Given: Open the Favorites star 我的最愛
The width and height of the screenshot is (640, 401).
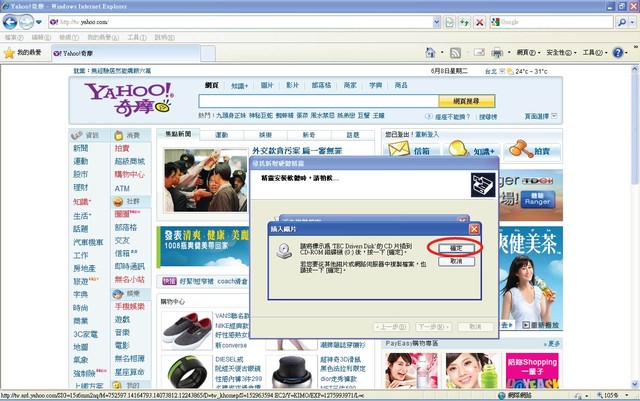Looking at the screenshot, I should coord(22,53).
